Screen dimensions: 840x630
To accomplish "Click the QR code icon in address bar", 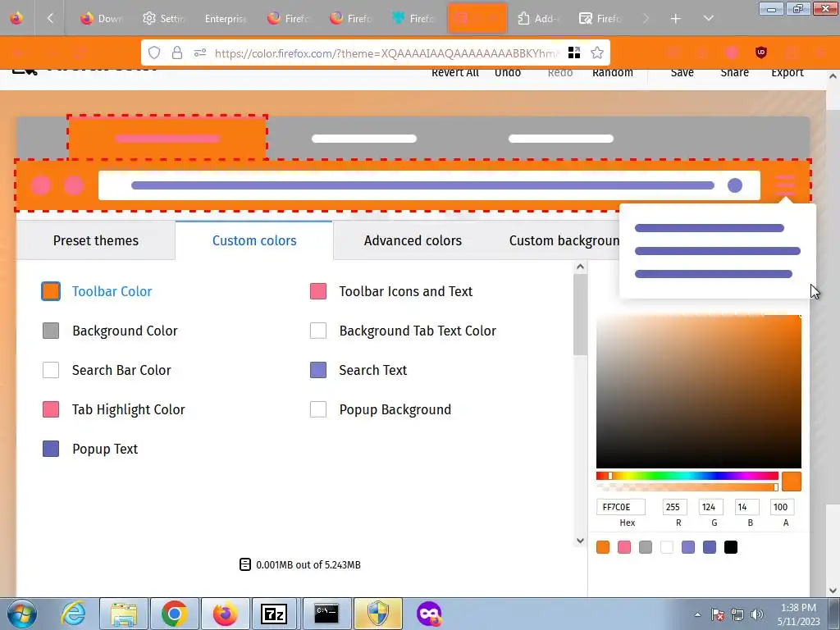I will 574,52.
